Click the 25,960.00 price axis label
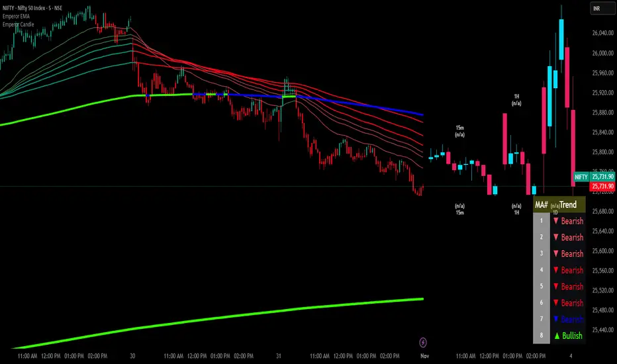The height and width of the screenshot is (364, 617). (x=603, y=73)
